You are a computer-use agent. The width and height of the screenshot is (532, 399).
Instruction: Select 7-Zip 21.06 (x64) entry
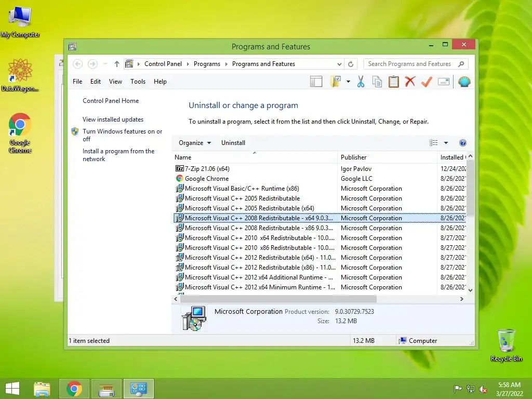pyautogui.click(x=320, y=169)
